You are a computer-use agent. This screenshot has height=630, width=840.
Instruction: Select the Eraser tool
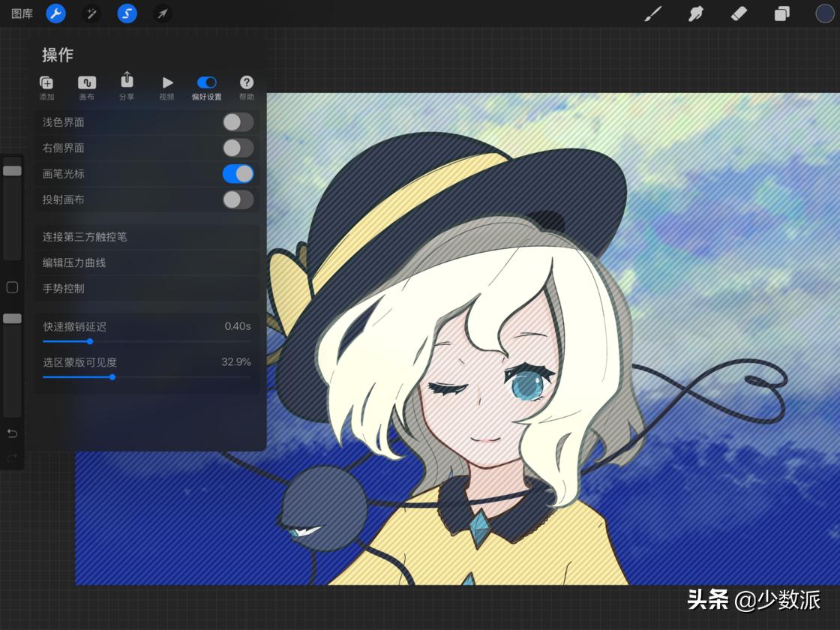point(738,13)
